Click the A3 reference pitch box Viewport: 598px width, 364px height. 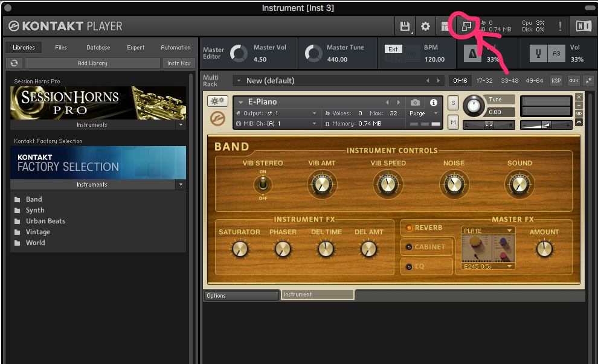(x=556, y=54)
